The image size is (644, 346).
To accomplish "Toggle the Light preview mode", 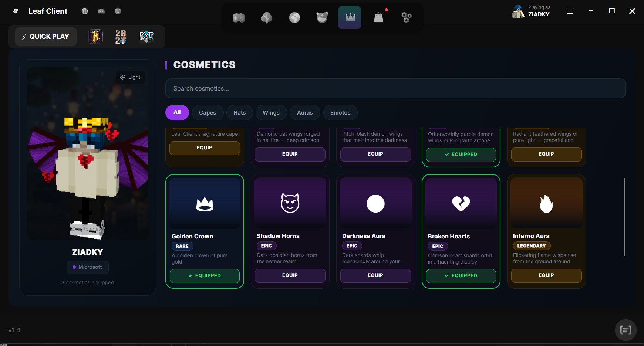I will (130, 77).
